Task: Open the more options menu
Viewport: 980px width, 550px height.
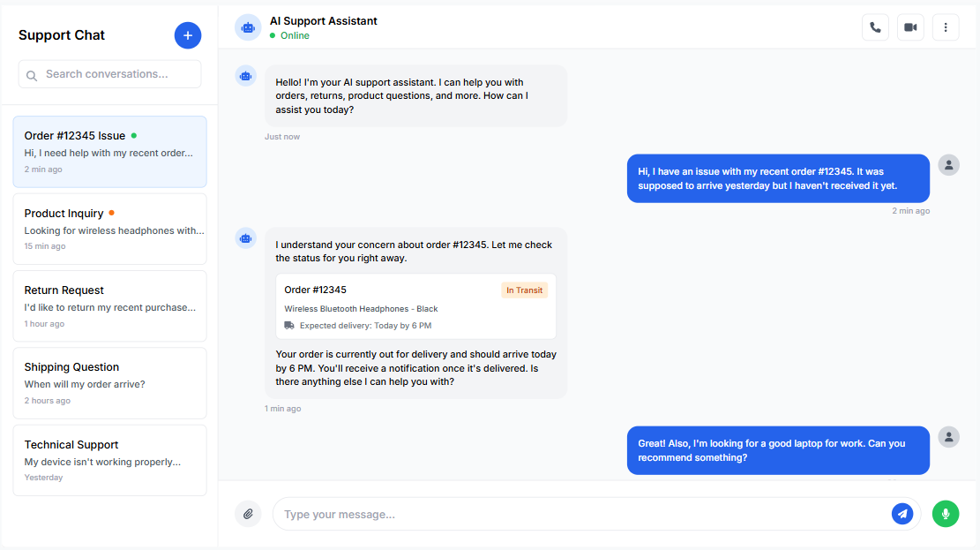Action: click(x=946, y=27)
